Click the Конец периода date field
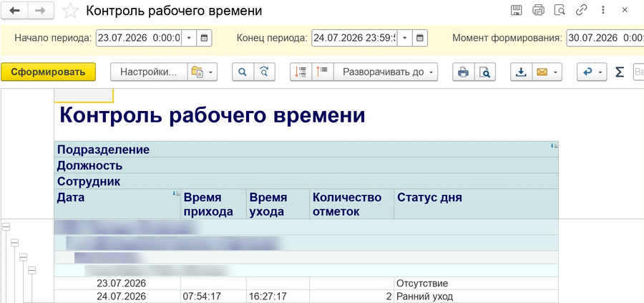 [x=354, y=38]
